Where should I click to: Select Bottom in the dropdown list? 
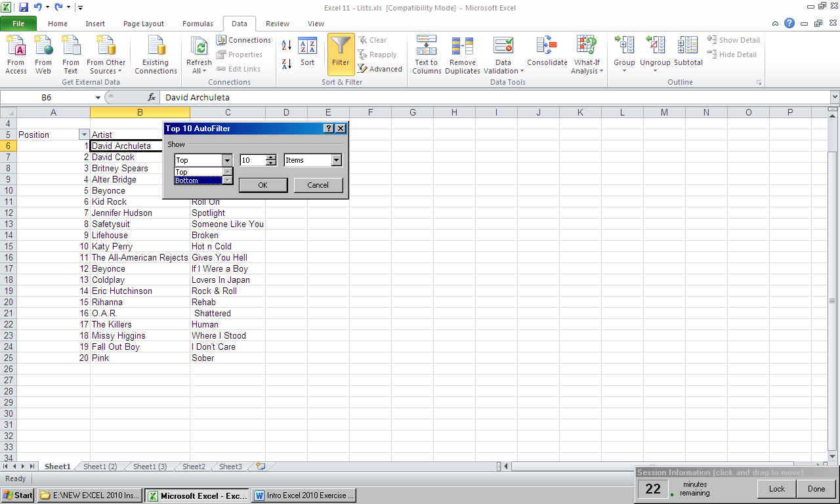coord(198,180)
